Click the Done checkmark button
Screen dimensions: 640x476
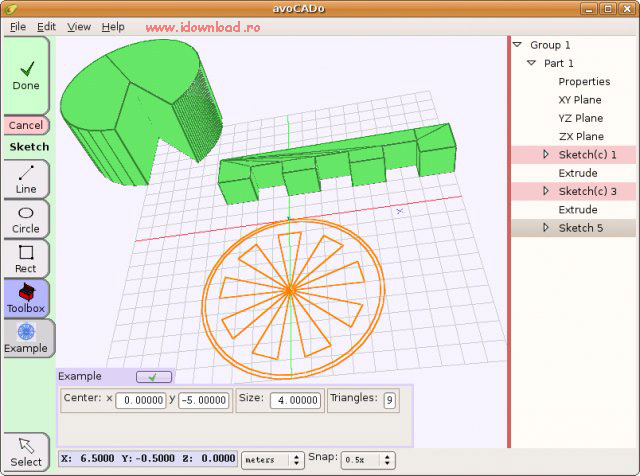pyautogui.click(x=26, y=76)
